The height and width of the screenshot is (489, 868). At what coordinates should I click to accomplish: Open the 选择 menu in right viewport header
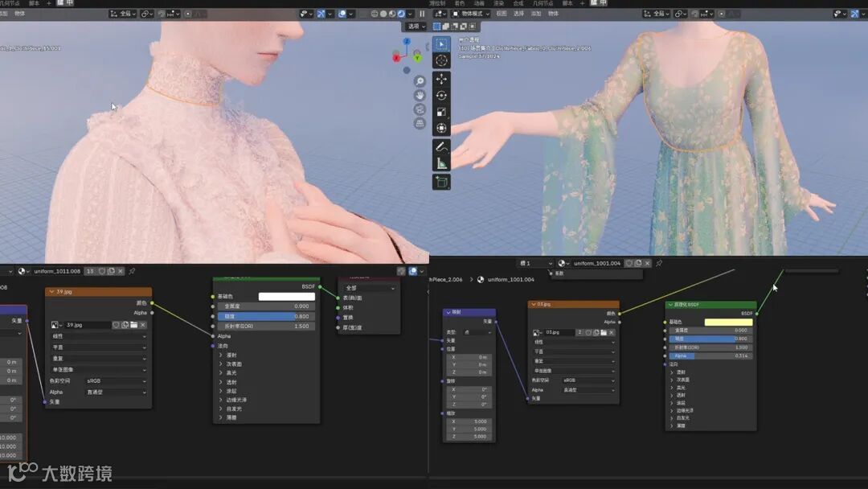(518, 14)
